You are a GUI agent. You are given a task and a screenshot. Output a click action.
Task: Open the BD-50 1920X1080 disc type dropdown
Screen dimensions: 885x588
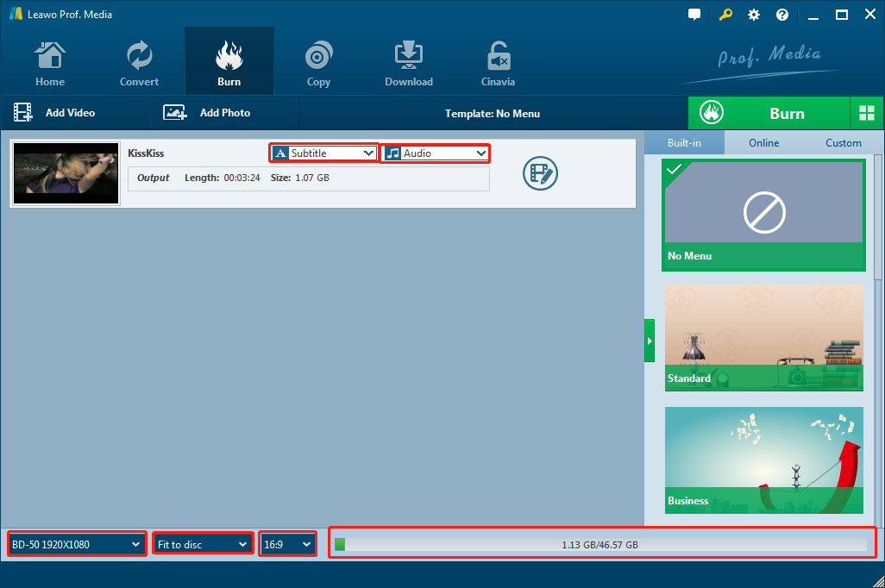click(77, 545)
